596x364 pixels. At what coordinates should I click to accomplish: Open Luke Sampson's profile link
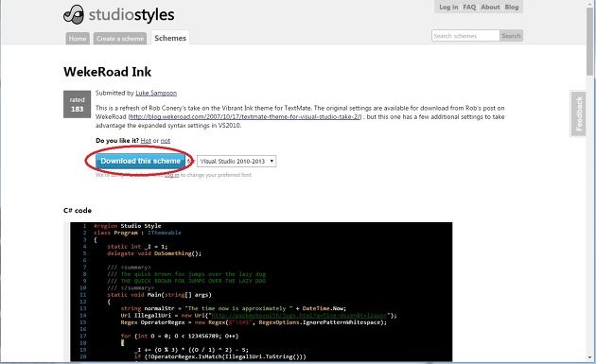tap(156, 93)
